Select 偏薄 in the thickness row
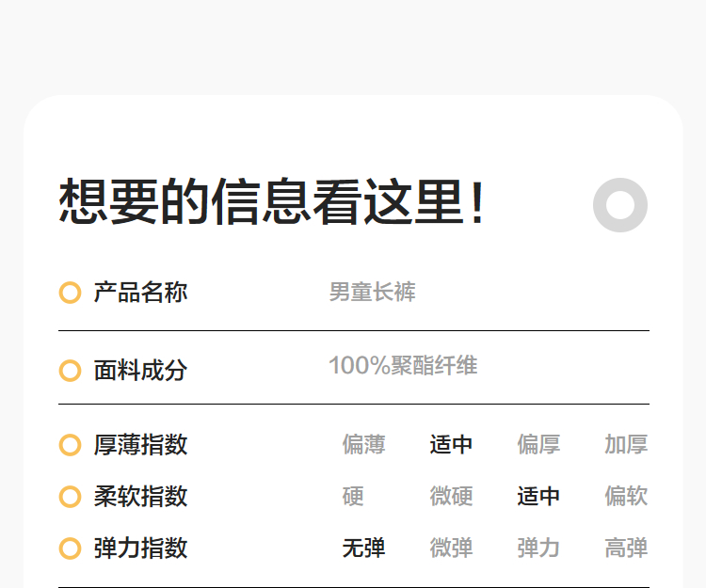Image resolution: width=706 pixels, height=588 pixels. tap(363, 444)
